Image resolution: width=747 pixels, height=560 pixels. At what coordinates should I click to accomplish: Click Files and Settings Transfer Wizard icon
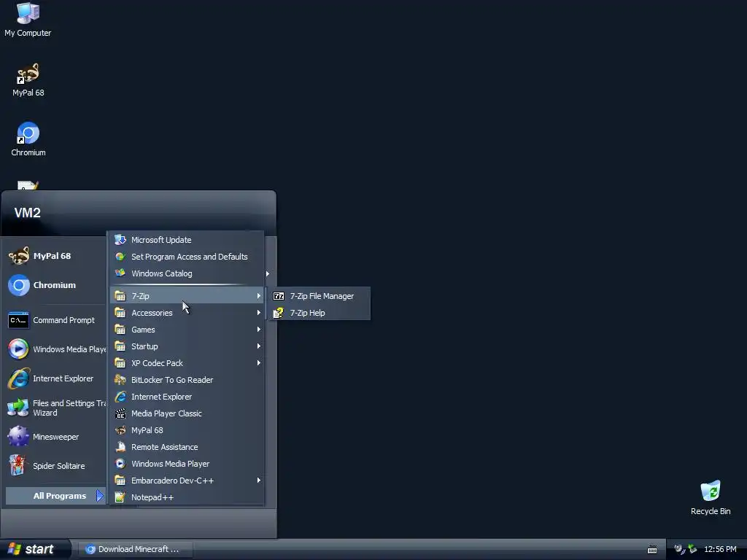[x=18, y=408]
